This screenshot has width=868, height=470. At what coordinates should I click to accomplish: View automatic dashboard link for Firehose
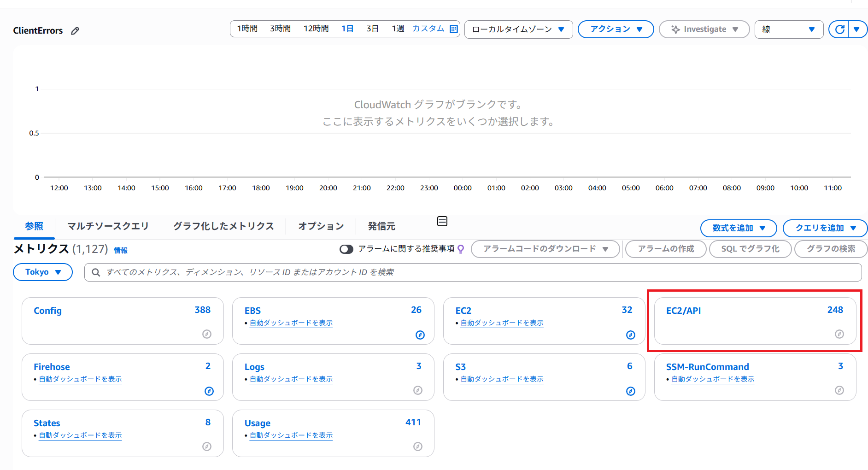point(80,379)
